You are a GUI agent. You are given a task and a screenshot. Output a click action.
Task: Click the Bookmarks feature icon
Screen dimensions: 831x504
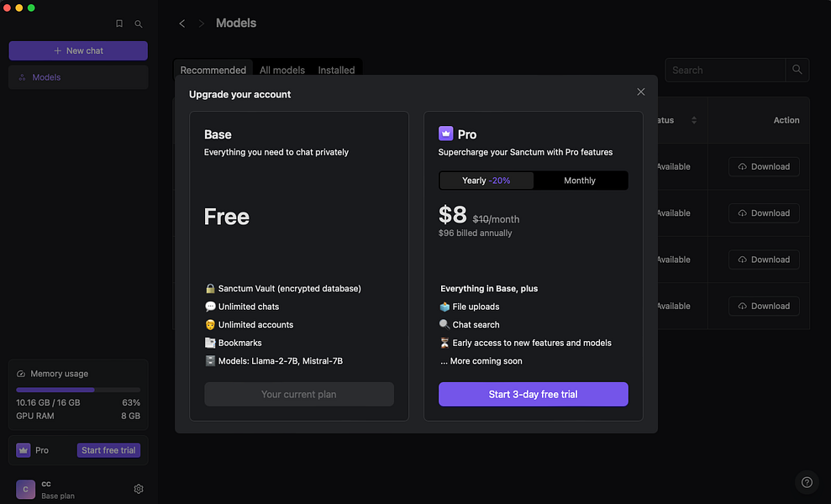(x=210, y=343)
